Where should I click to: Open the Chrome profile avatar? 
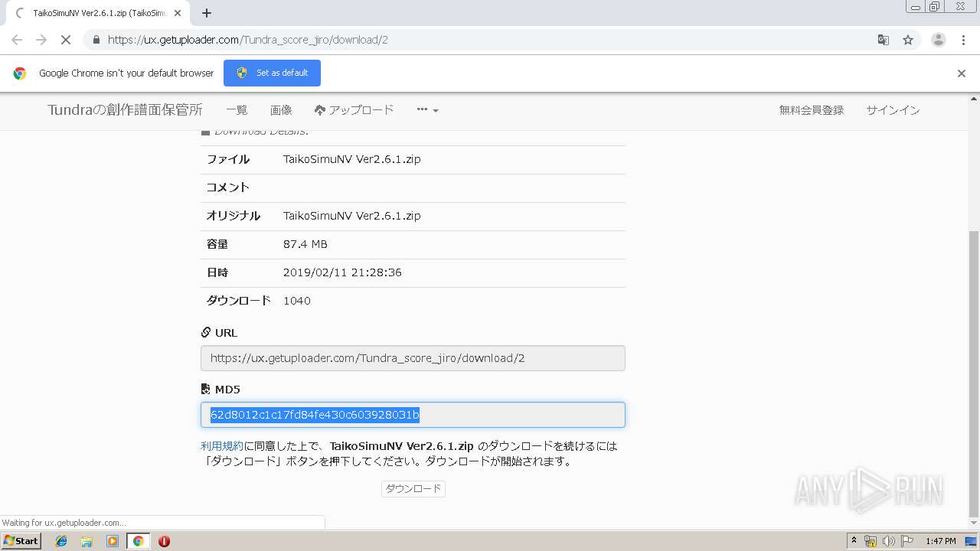(x=938, y=40)
